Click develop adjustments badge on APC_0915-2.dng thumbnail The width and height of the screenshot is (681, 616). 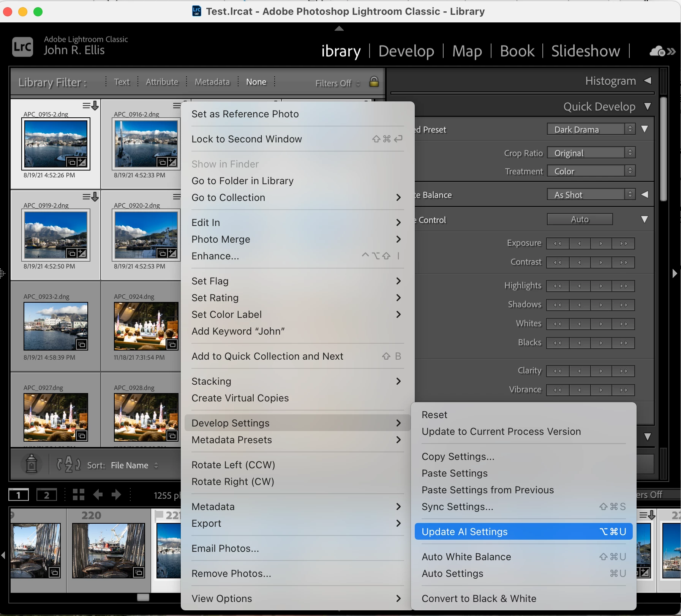[x=82, y=163]
